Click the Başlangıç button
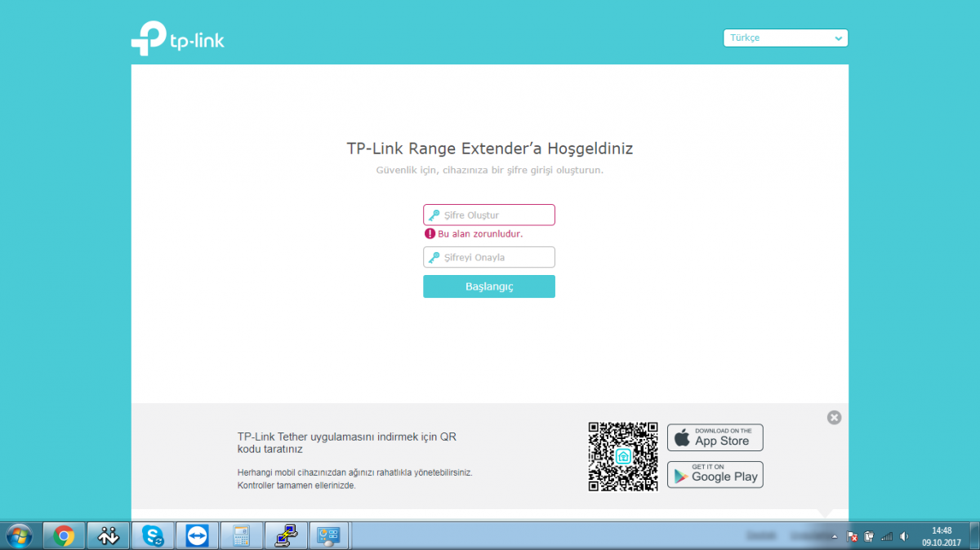980x550 pixels. pos(489,286)
